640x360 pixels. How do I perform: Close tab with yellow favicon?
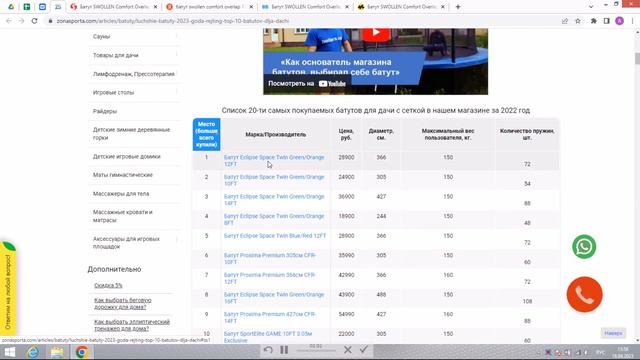point(443,7)
